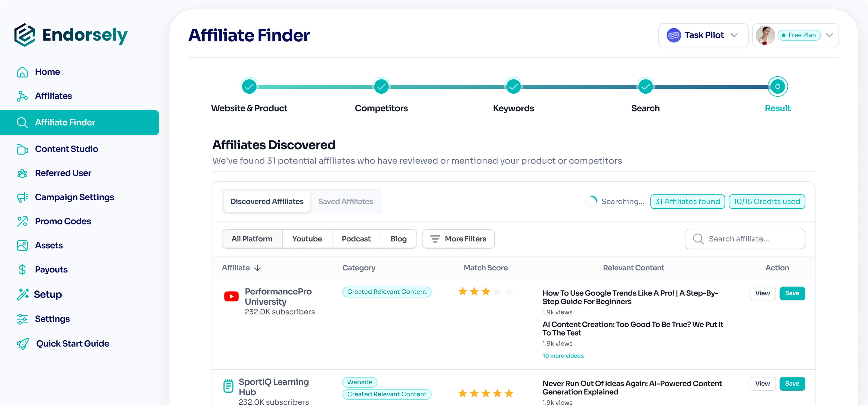868x405 pixels.
Task: Save SportIQ Learning Hub affiliate
Action: coord(792,384)
